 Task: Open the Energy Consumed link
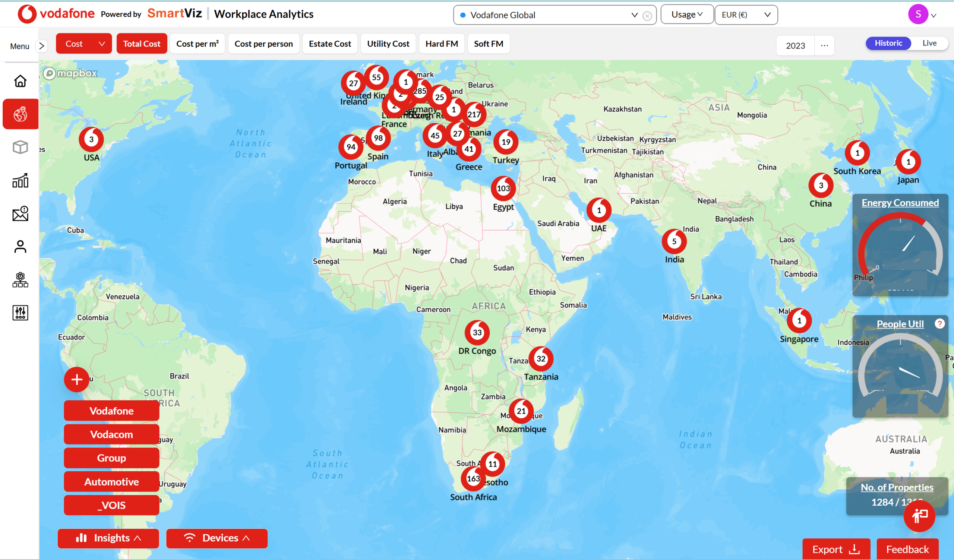(x=900, y=203)
